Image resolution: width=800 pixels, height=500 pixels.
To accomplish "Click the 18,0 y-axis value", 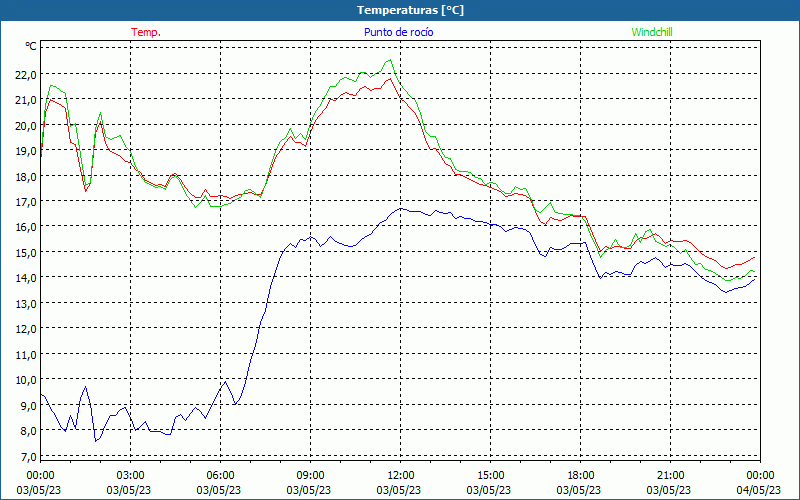I will click(27, 177).
